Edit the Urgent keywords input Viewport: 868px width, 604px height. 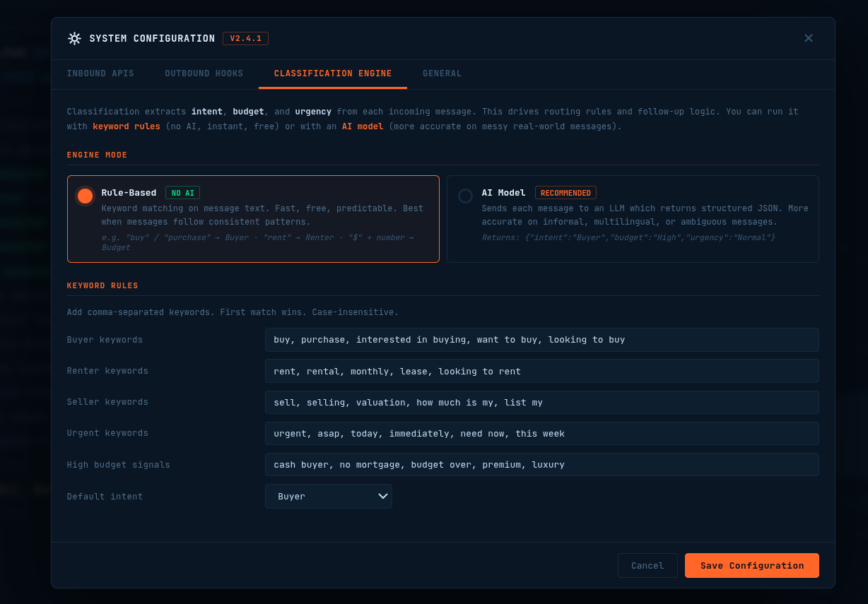542,434
